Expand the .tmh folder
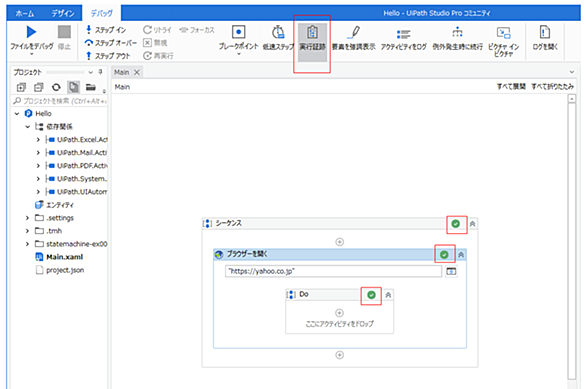Viewport: 586px width, 389px height. 27,231
